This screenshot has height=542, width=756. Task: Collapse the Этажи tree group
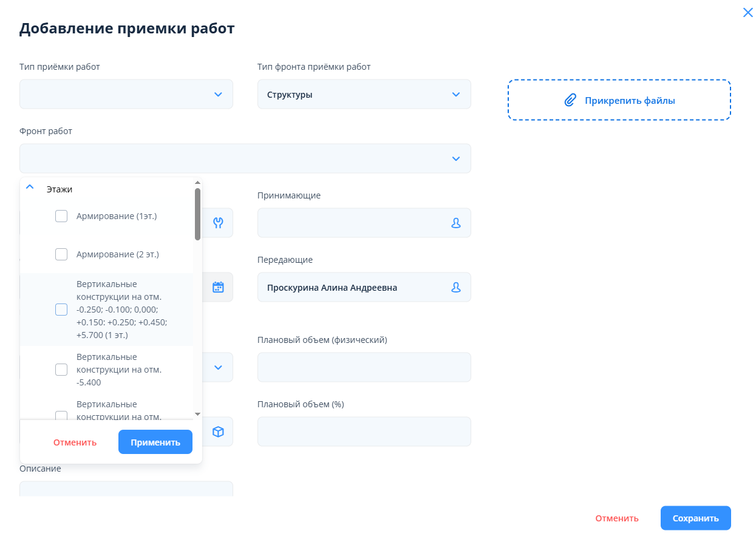[30, 188]
